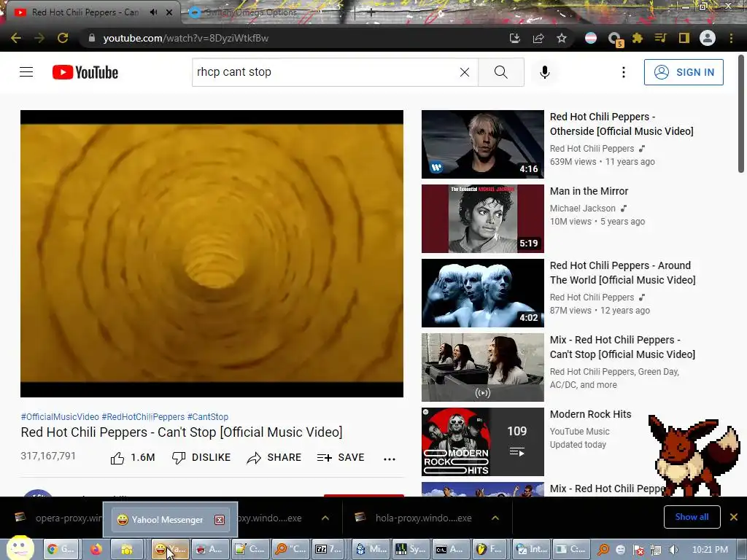Switch to the SwitchyOmega Options tab

coord(252,12)
